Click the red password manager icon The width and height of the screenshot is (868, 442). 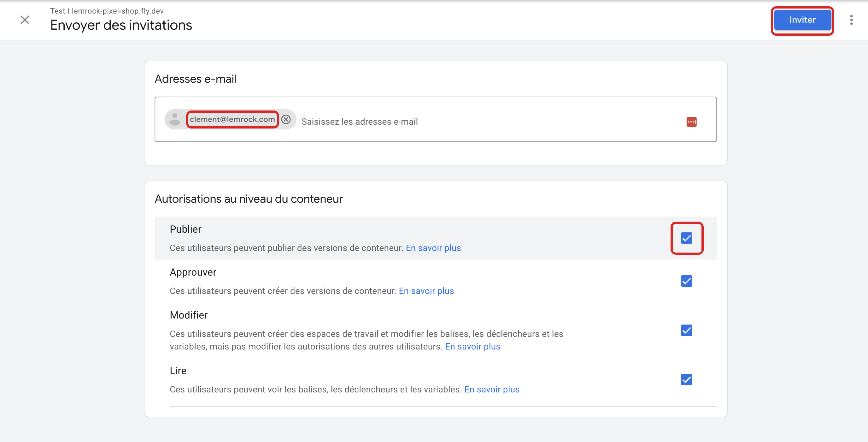[691, 122]
